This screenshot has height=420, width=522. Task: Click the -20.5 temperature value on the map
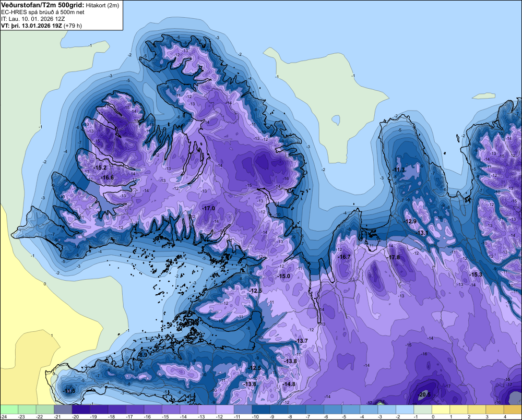click(x=424, y=395)
